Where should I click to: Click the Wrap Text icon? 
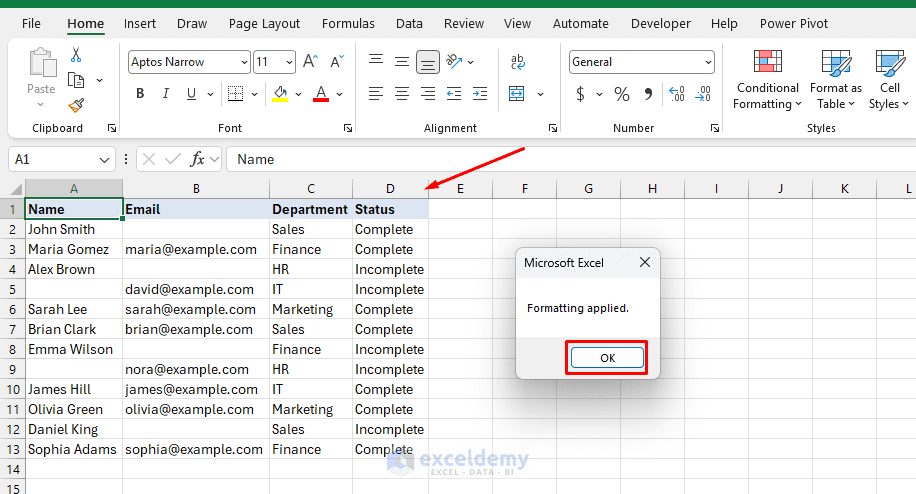(x=518, y=61)
